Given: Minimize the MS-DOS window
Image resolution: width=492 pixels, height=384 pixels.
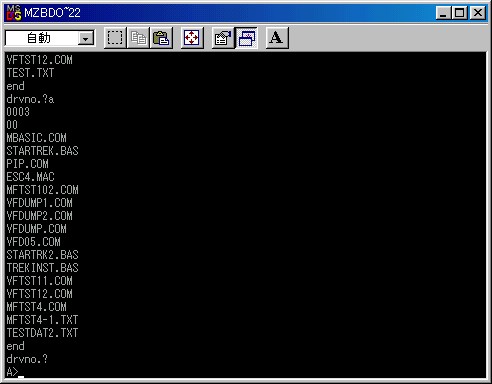Looking at the screenshot, I should pyautogui.click(x=443, y=13).
